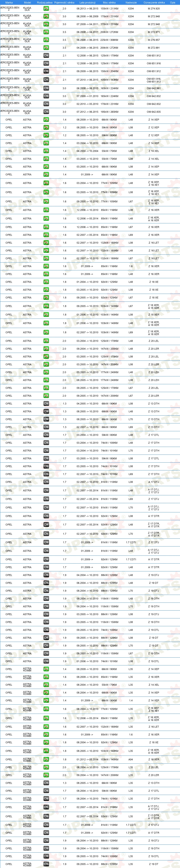Click petrol icon in Astra Z 16 LET L67 row

pyautogui.click(x=46, y=258)
